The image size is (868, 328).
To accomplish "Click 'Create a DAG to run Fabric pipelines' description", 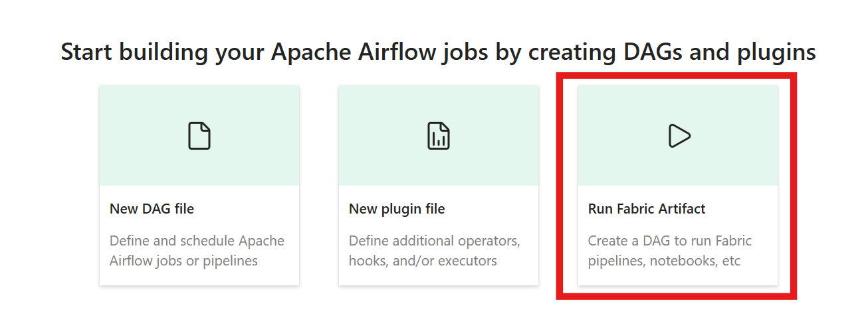I will pyautogui.click(x=670, y=251).
